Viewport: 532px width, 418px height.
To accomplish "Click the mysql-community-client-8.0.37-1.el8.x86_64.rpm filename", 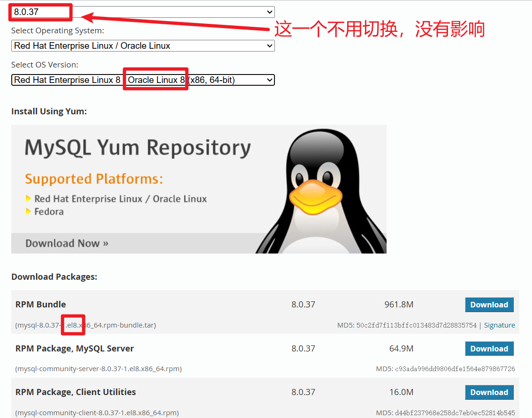I will [97, 413].
